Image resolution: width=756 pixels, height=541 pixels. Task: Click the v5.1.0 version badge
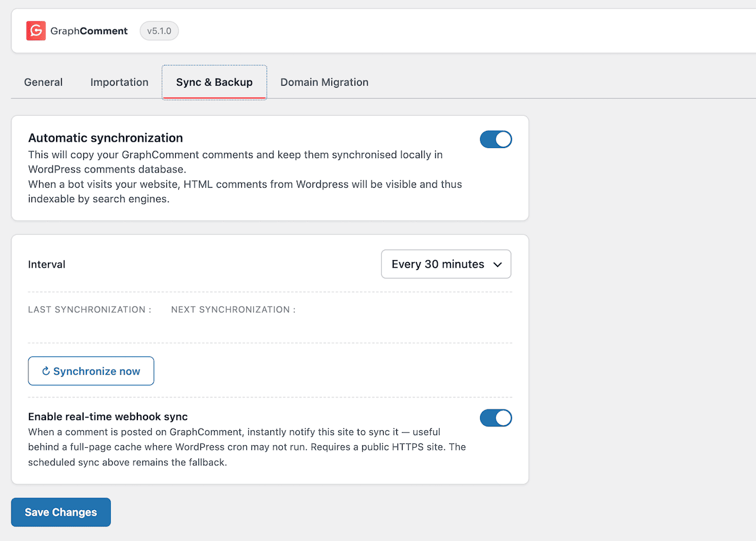159,31
